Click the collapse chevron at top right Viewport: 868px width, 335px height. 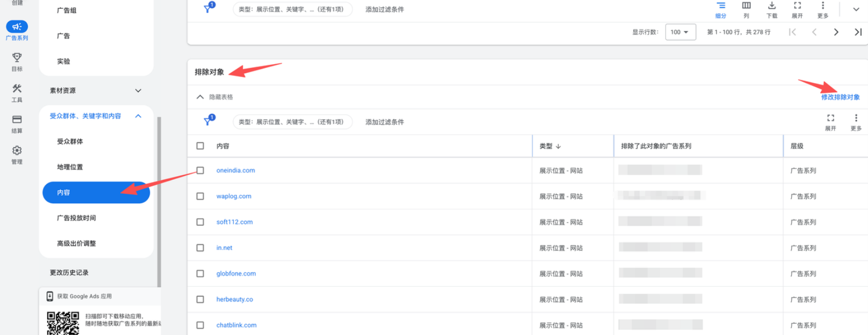tap(856, 9)
